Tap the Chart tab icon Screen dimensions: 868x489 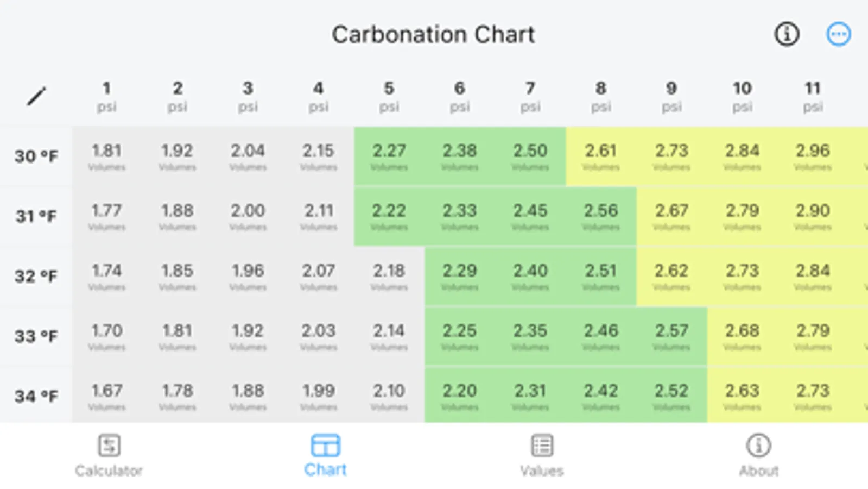pyautogui.click(x=325, y=446)
